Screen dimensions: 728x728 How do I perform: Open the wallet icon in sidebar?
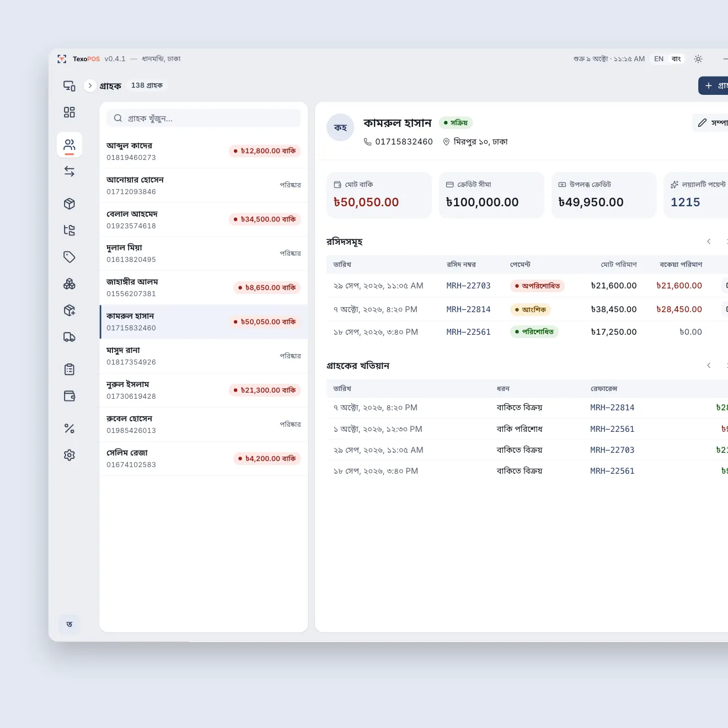point(69,396)
